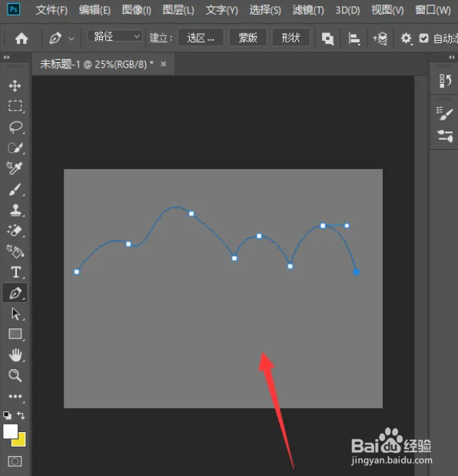Select the Quick Selection tool
The image size is (458, 476).
(15, 148)
